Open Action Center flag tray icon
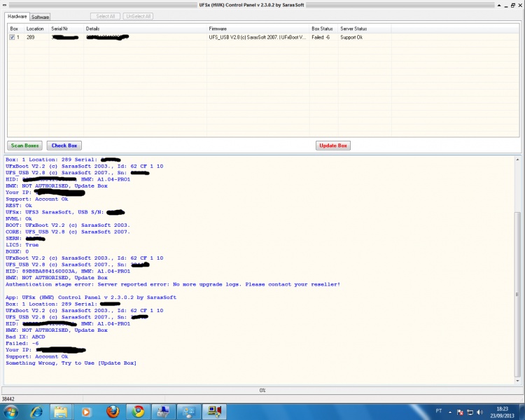 click(x=460, y=412)
